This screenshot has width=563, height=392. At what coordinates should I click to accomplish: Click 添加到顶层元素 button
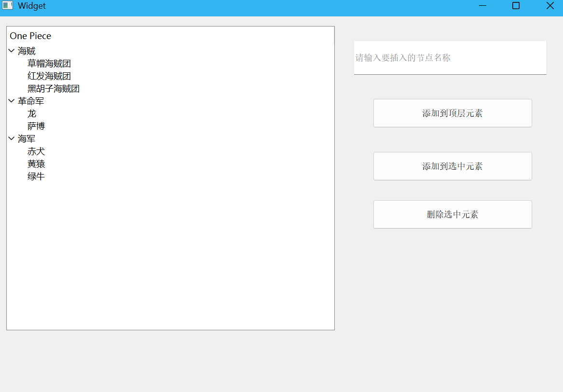tap(453, 113)
